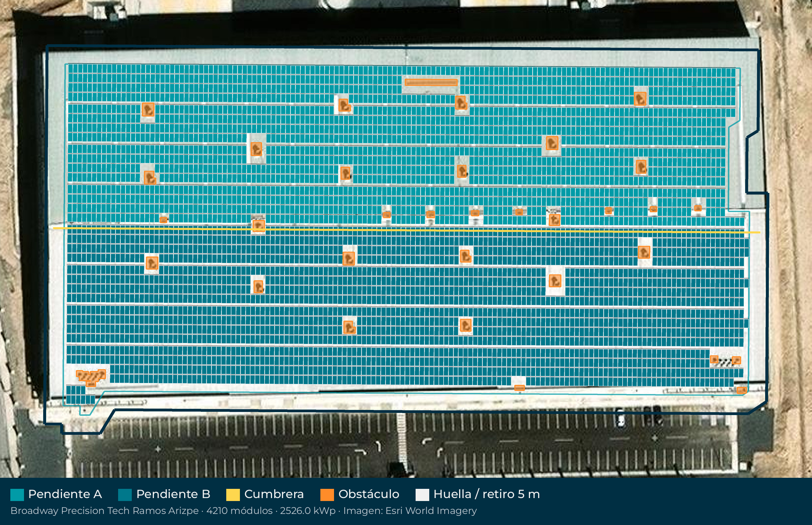Click the '2526.0 kWp' caption value

pyautogui.click(x=308, y=511)
